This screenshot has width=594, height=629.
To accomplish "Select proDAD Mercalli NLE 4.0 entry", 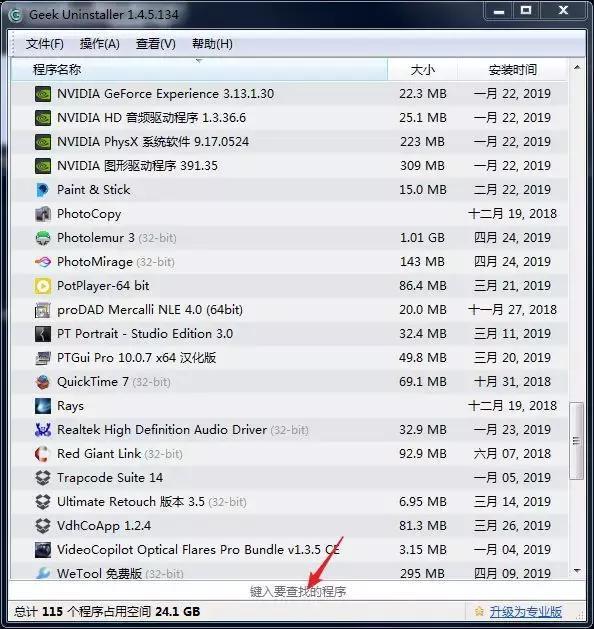I will click(289, 310).
